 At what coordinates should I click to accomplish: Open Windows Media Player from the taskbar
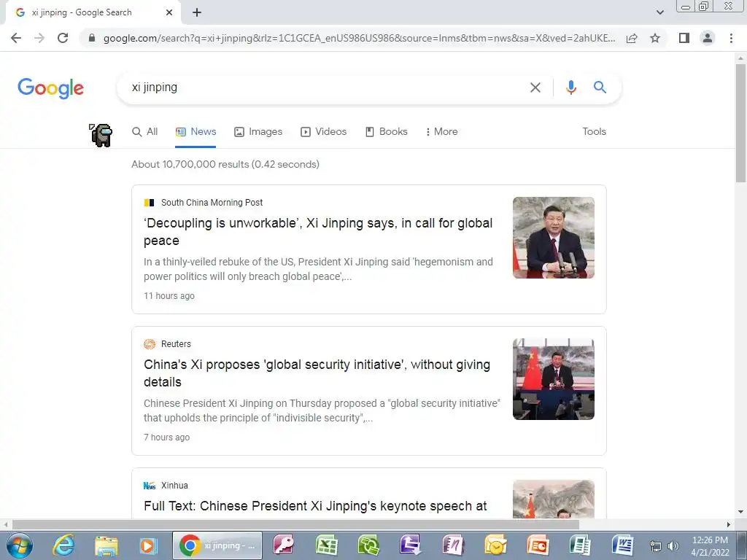147,545
